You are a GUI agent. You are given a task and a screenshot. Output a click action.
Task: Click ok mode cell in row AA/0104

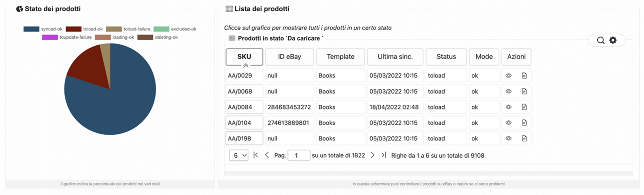pyautogui.click(x=484, y=123)
